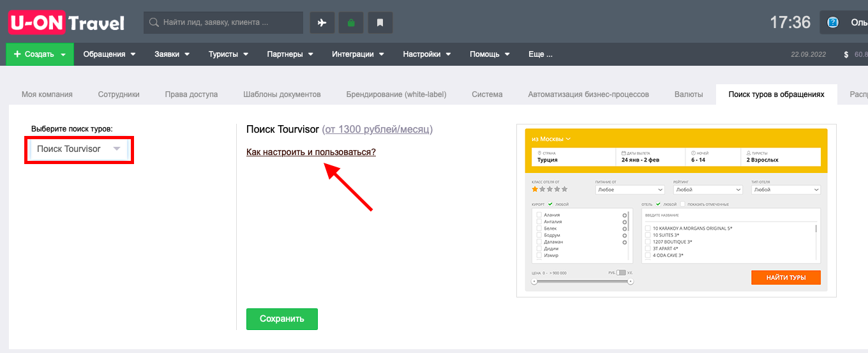Switch to the Система tab
Image resolution: width=868 pixels, height=353 pixels.
point(488,94)
